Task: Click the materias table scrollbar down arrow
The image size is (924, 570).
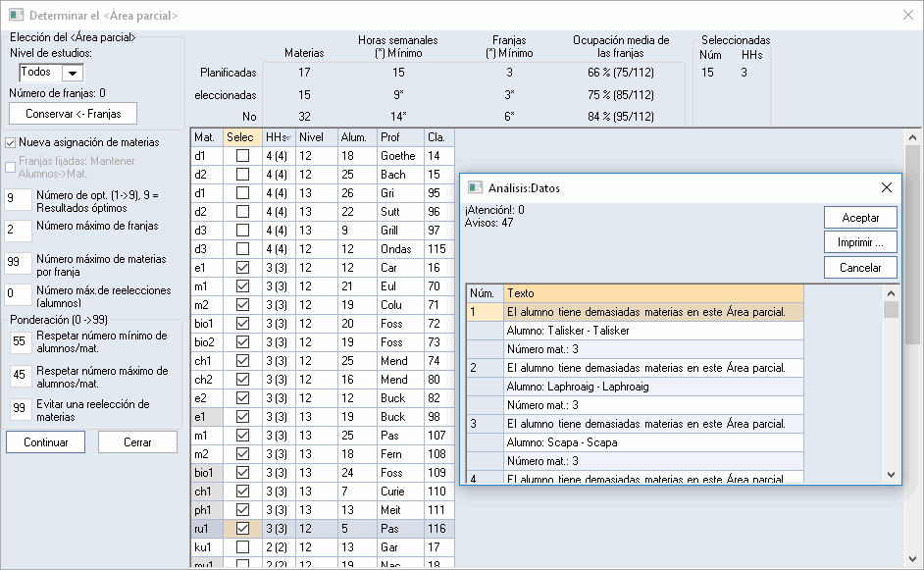Action: pos(912,559)
